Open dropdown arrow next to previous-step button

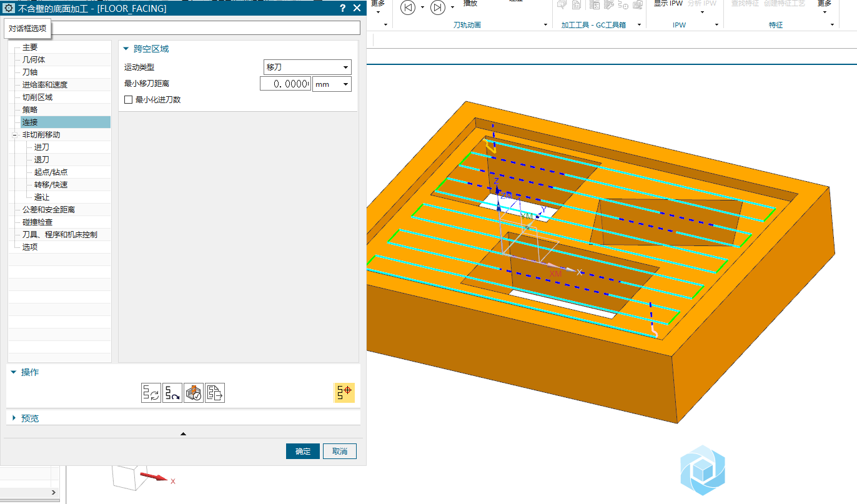(422, 7)
